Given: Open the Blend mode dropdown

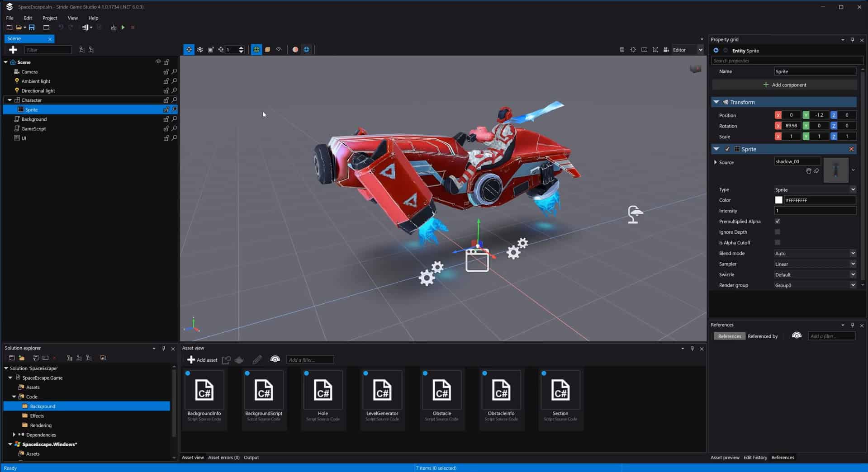Looking at the screenshot, I should [853, 253].
